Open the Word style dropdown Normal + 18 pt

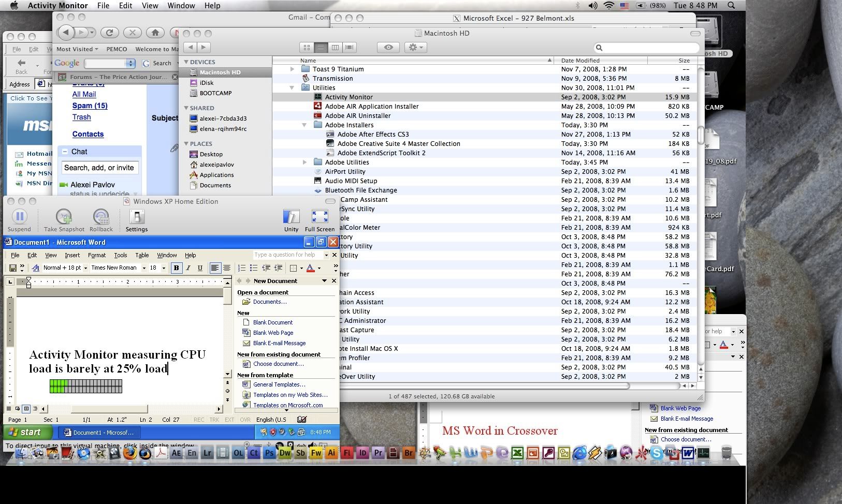pos(85,268)
